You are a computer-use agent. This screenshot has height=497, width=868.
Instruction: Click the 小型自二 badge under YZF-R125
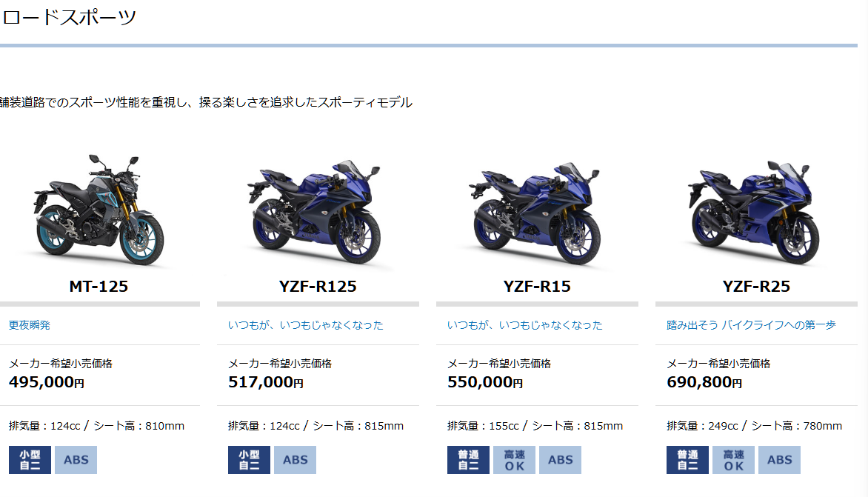point(249,460)
